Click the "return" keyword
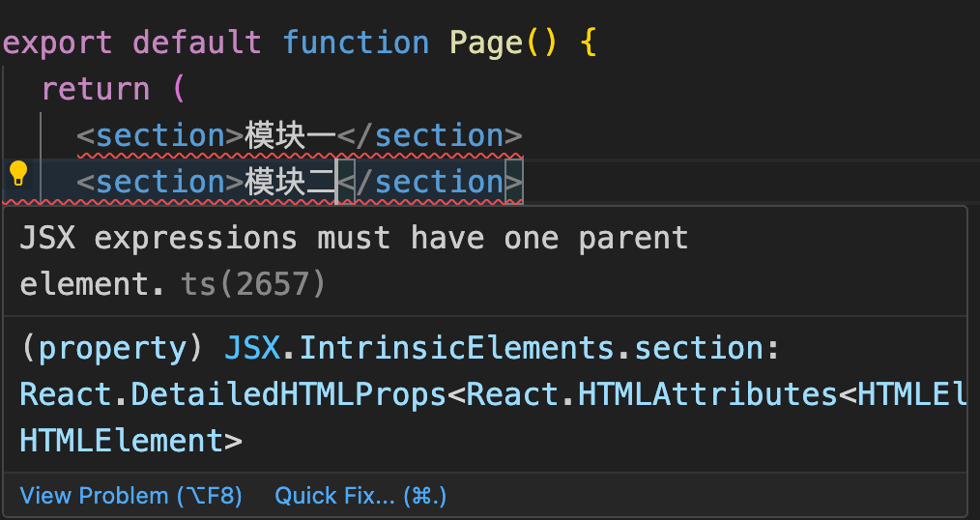This screenshot has width=980, height=520. click(96, 89)
